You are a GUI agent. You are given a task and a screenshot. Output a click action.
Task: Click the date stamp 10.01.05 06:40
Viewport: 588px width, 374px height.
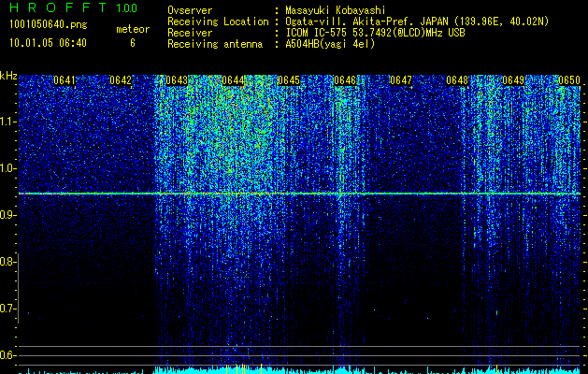pos(48,43)
